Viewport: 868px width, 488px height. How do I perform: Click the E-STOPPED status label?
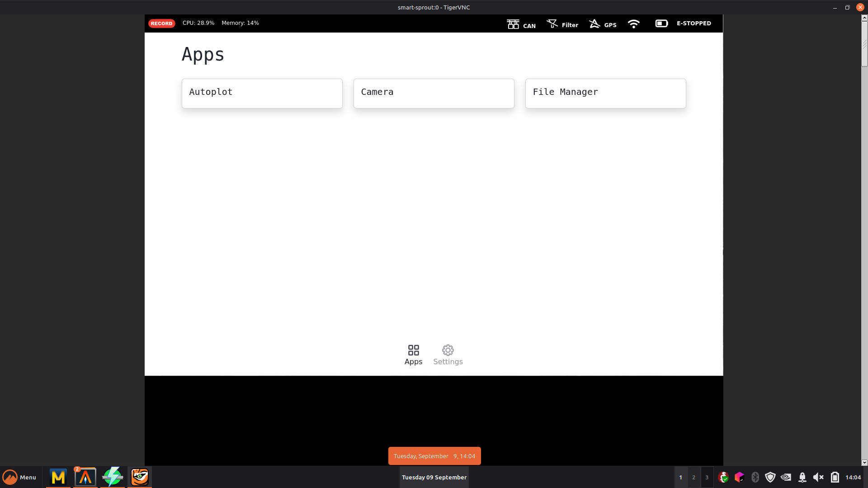click(x=693, y=23)
